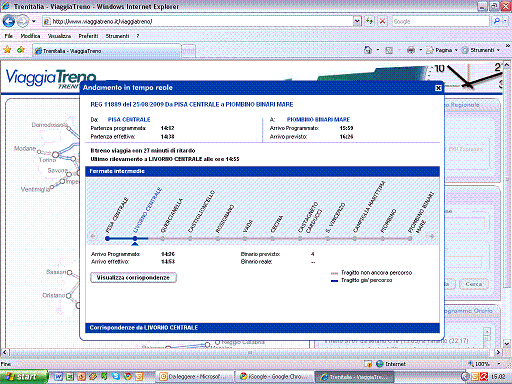Expand the command bar overflow chevron
The height and width of the screenshot is (384, 512).
click(508, 46)
